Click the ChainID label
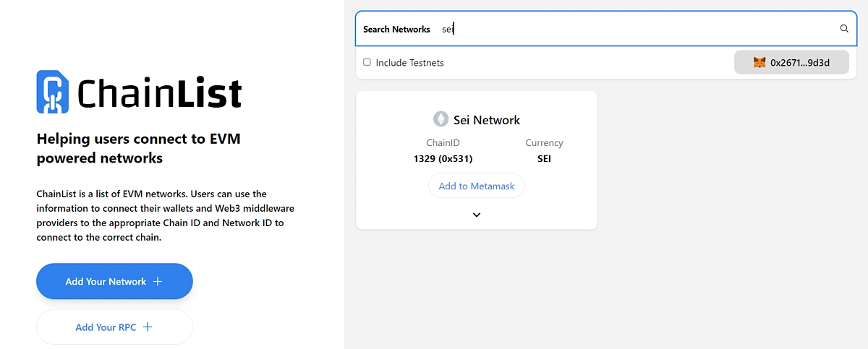 coord(443,143)
